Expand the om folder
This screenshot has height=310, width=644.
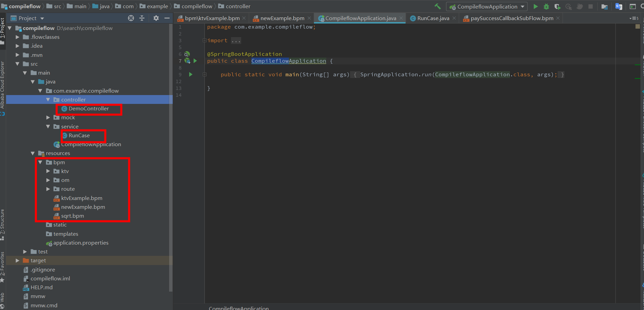[x=48, y=180]
